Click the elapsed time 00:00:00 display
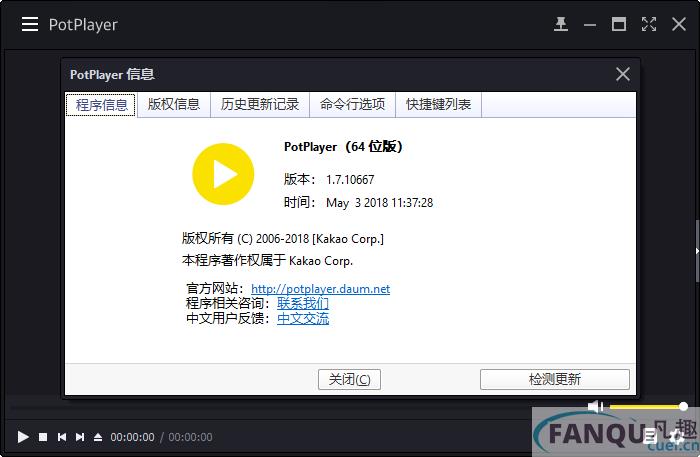700x457 pixels. 133,437
